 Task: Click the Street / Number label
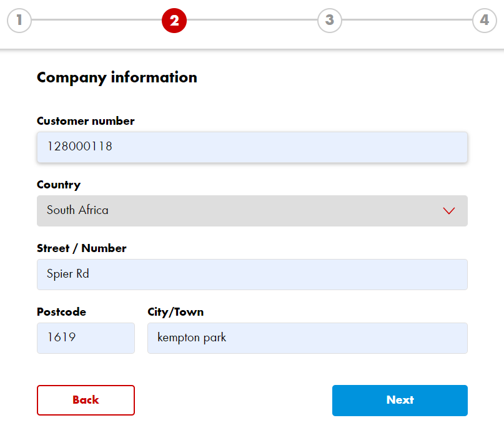coord(82,248)
